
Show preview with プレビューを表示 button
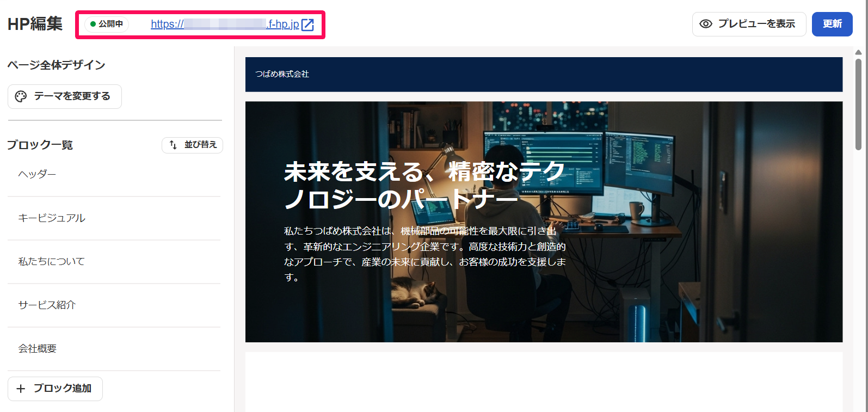(749, 24)
